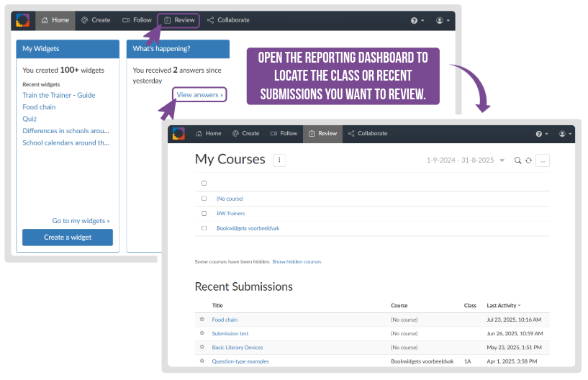Image resolution: width=588 pixels, height=380 pixels.
Task: Click Class column header
Action: point(470,306)
